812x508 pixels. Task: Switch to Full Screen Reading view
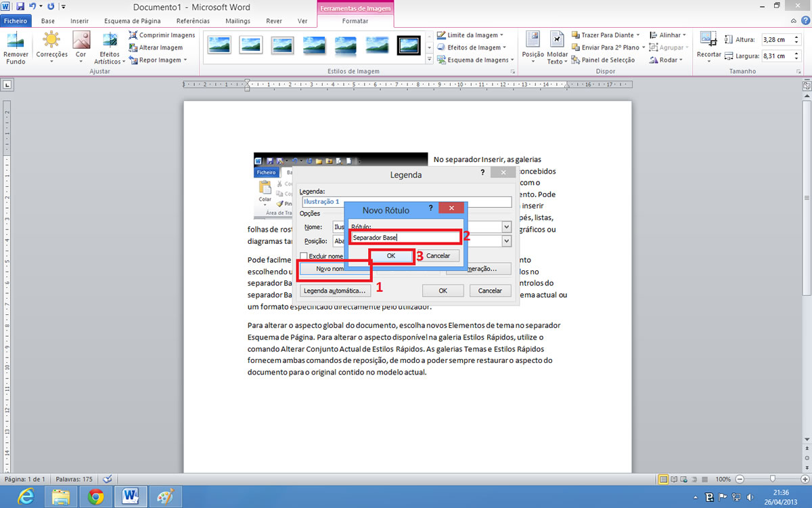(x=674, y=479)
